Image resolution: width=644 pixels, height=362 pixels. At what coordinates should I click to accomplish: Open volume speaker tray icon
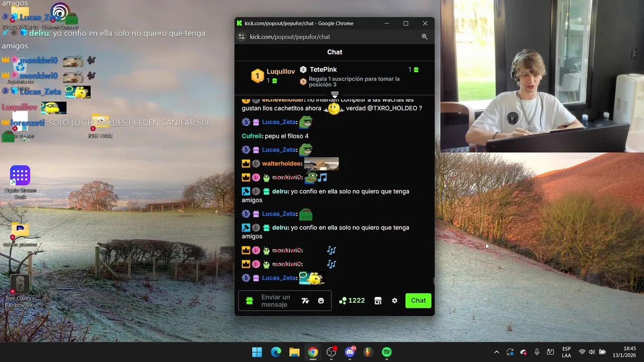(x=592, y=352)
